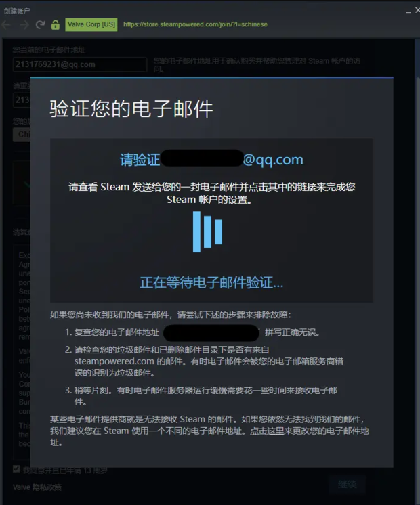Minimize the account creation window
This screenshot has width=420, height=505.
[408, 11]
